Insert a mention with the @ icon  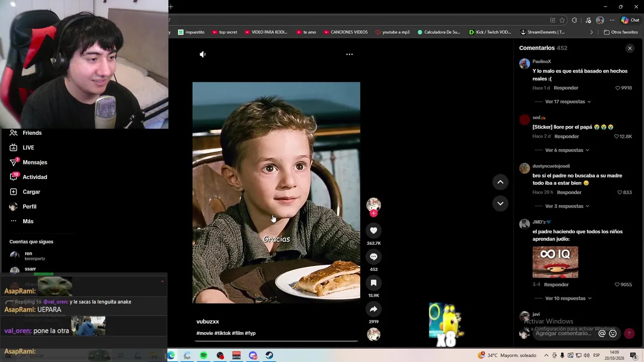click(x=602, y=333)
